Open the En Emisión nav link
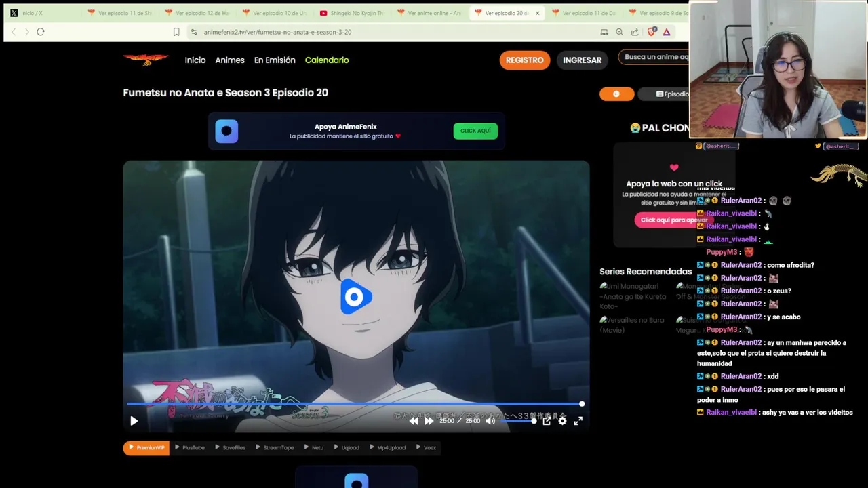Viewport: 868px width, 488px height. click(275, 60)
